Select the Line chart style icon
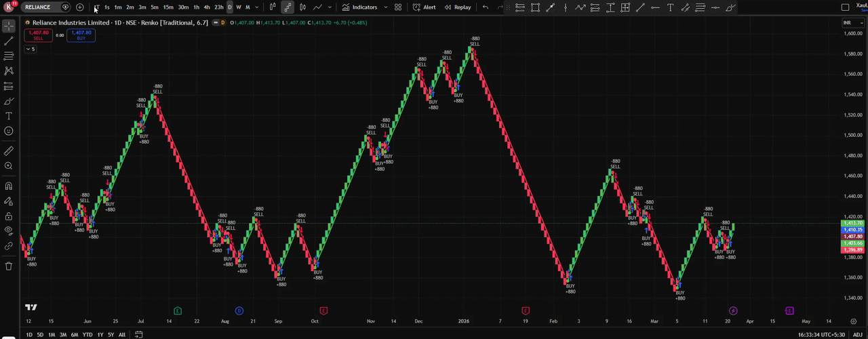Screen dimensions: 868x339 [317, 7]
